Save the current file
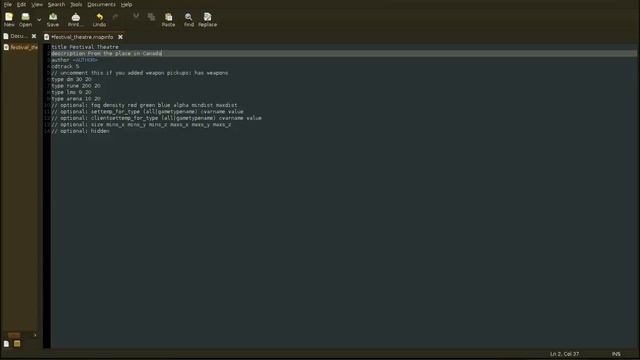Viewport: 640px width, 360px height. 53,19
